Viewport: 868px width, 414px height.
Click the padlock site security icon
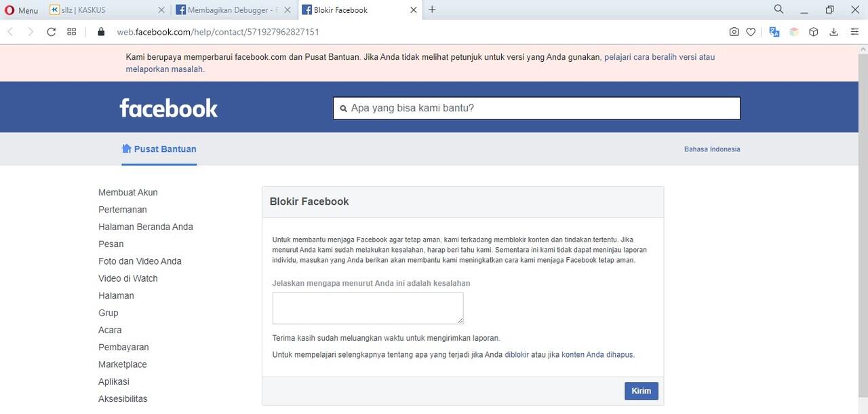point(102,32)
